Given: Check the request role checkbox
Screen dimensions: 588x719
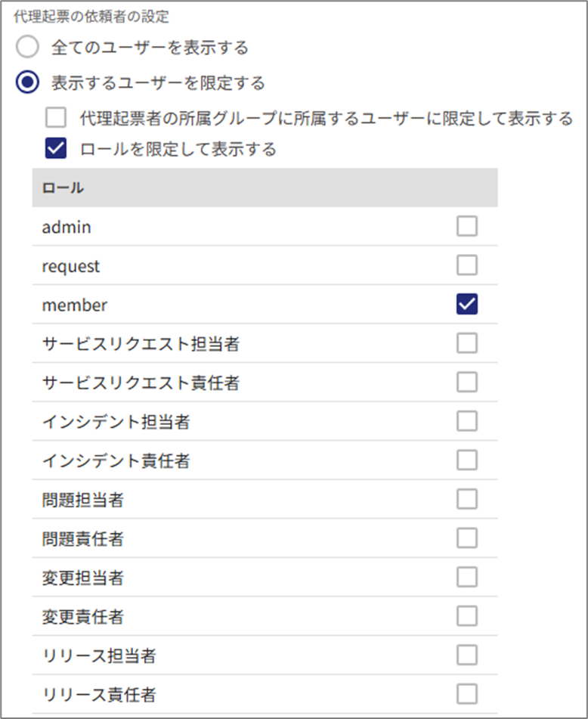Looking at the screenshot, I should coord(467,265).
